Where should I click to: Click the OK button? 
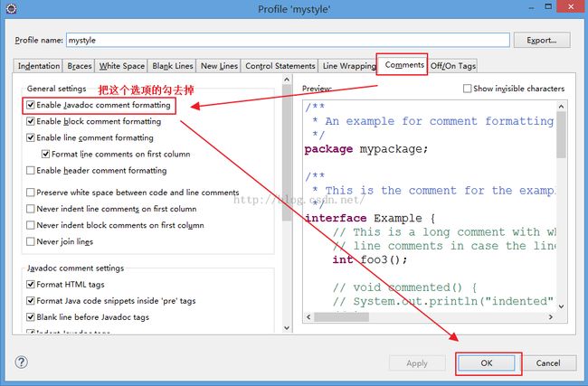pos(487,362)
